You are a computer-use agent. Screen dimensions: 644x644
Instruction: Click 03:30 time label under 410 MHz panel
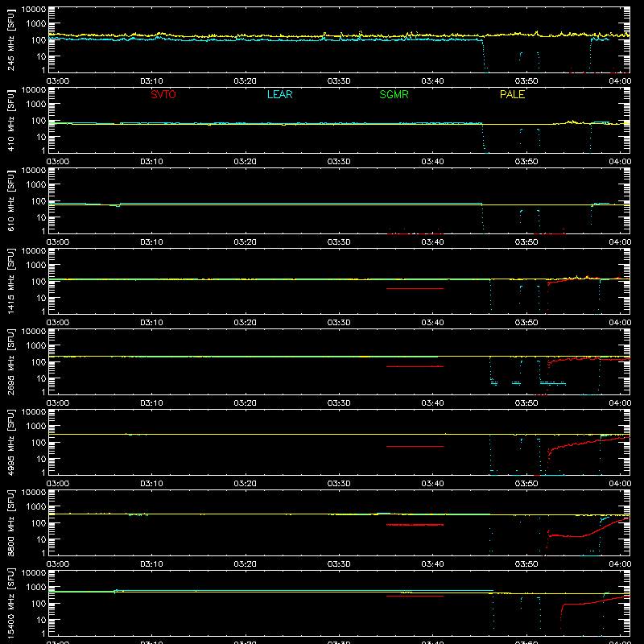[339, 162]
